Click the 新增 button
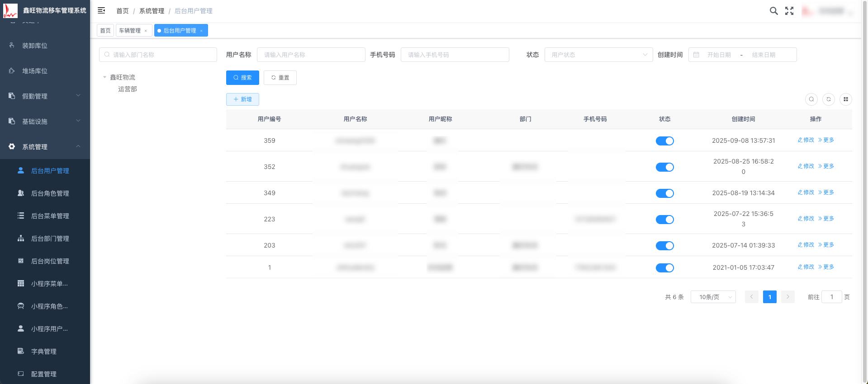The height and width of the screenshot is (384, 868). (x=242, y=99)
